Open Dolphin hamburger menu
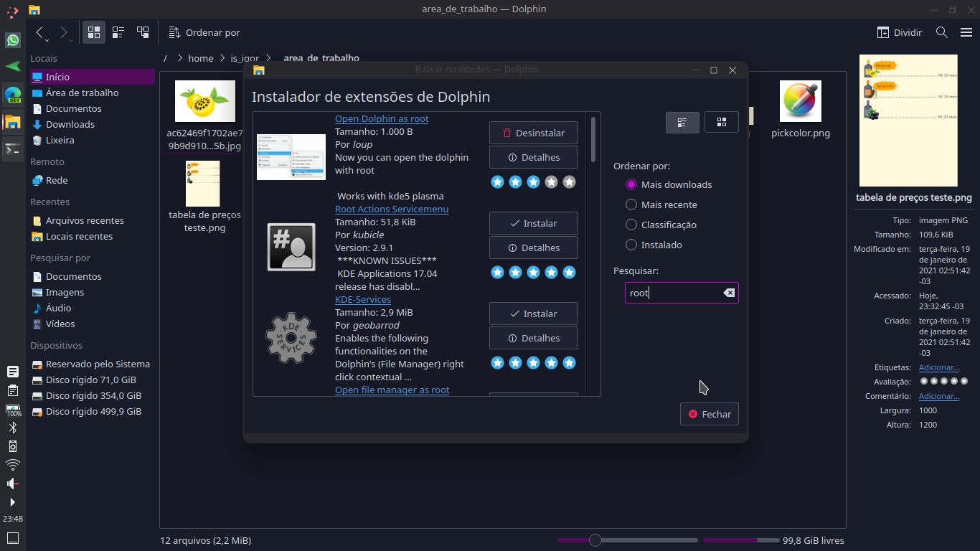 (x=966, y=32)
